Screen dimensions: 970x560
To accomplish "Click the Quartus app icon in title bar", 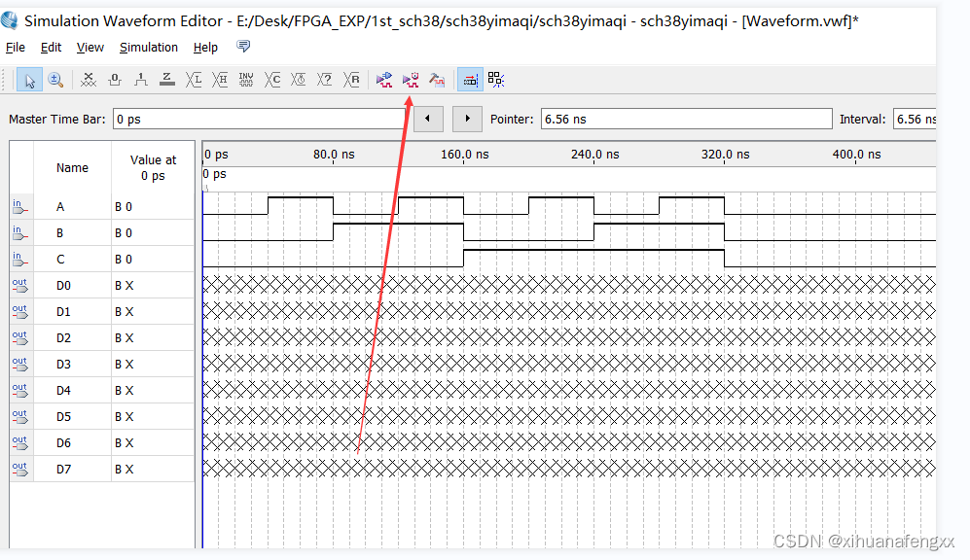I will pyautogui.click(x=9, y=19).
